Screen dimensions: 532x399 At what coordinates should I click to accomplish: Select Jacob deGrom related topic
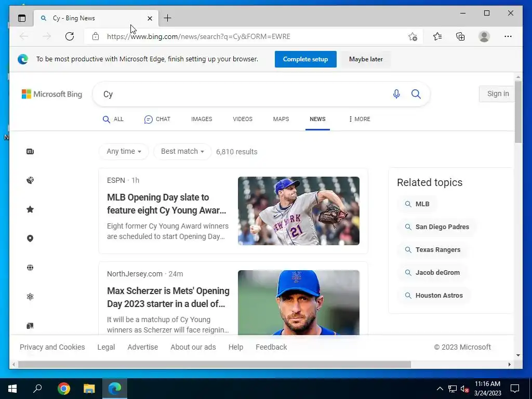click(432, 272)
